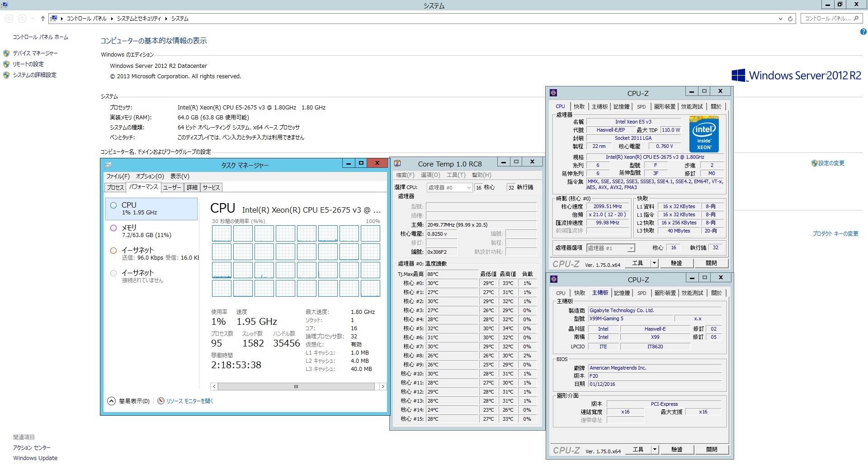Click the Remote settings shield icon
The height and width of the screenshot is (470, 868).
pyautogui.click(x=6, y=64)
